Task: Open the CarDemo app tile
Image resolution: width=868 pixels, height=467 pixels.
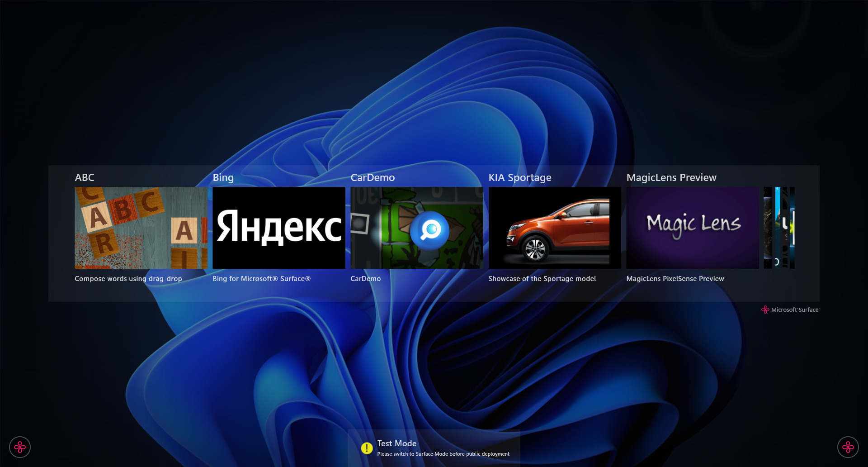Action: point(417,228)
